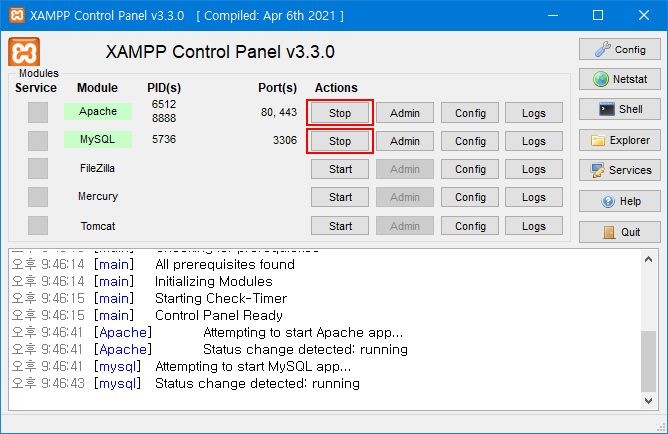668x434 pixels.
Task: Open the Services button
Action: 619,170
